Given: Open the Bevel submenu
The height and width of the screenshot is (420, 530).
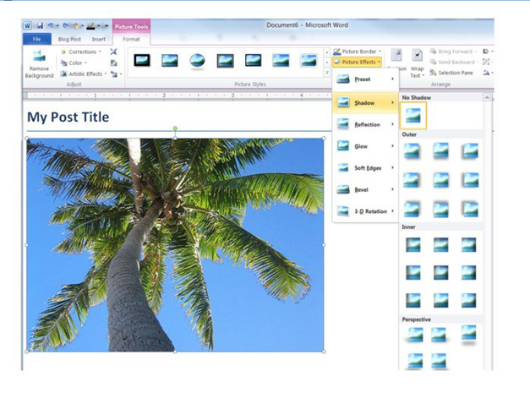Looking at the screenshot, I should [x=365, y=189].
